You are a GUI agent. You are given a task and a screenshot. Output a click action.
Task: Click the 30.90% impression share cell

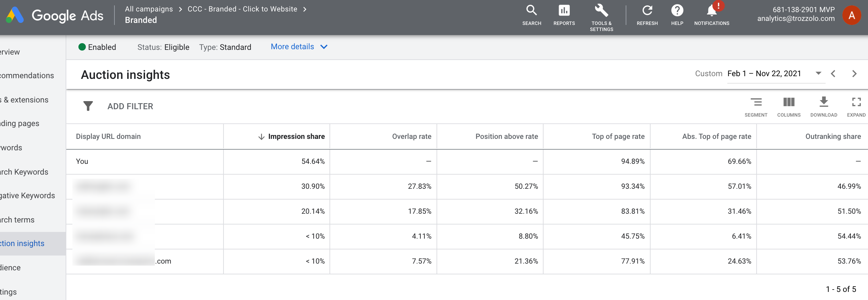click(x=313, y=186)
